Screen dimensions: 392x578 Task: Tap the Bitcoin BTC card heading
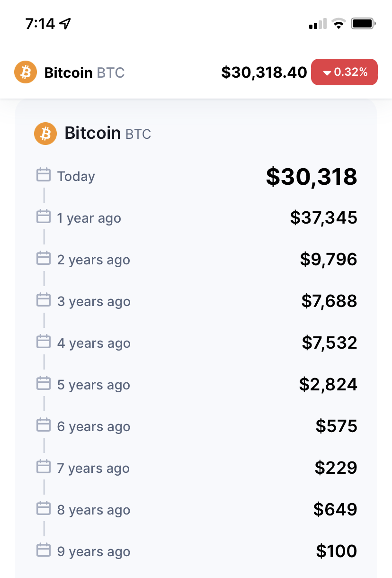click(x=107, y=133)
